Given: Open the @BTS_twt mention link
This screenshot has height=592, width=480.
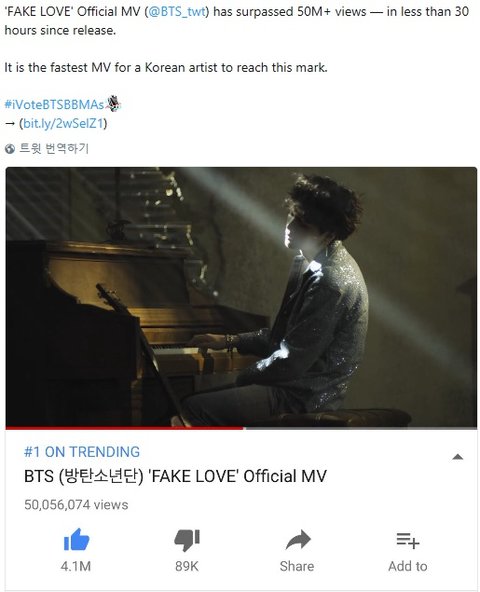Looking at the screenshot, I should pos(177,12).
